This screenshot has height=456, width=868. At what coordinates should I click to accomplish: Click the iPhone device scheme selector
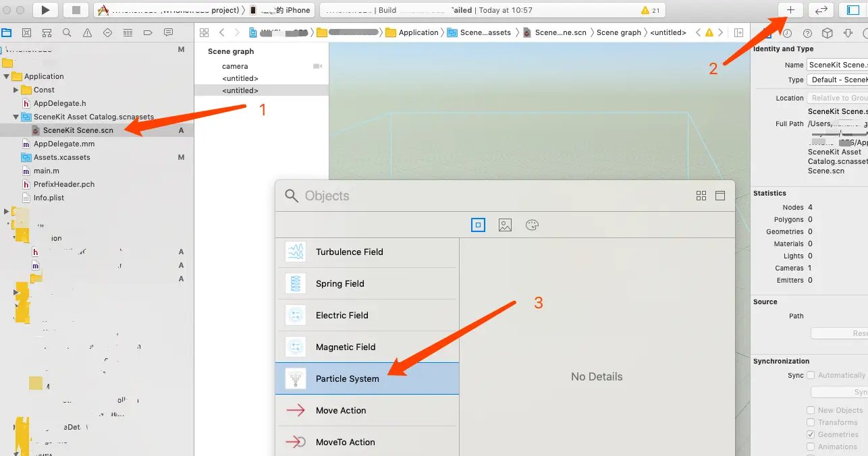pyautogui.click(x=281, y=10)
